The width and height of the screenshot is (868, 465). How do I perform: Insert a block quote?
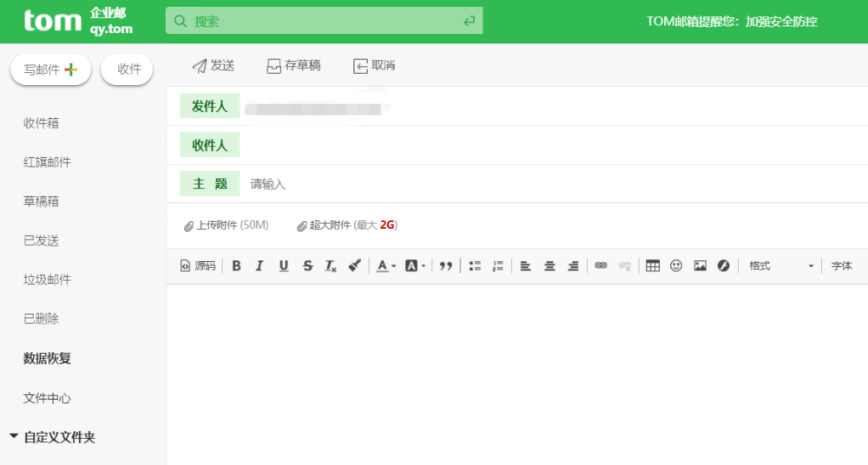[445, 265]
